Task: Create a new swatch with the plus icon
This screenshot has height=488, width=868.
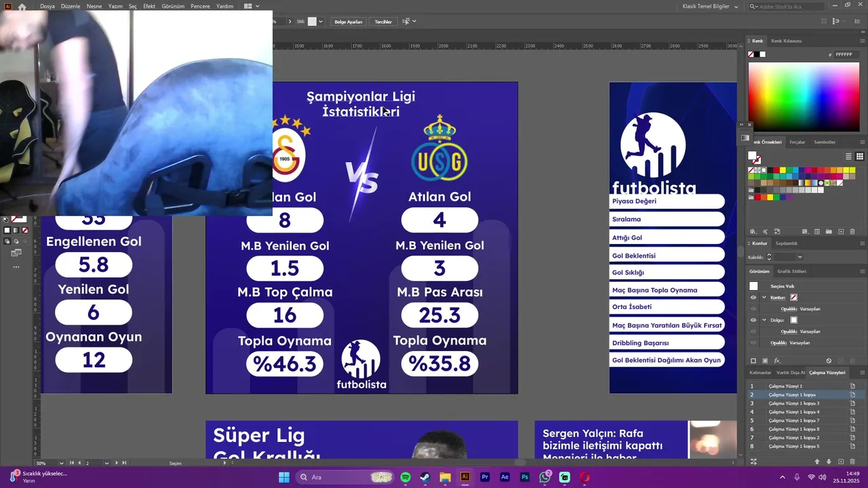Action: 841,232
